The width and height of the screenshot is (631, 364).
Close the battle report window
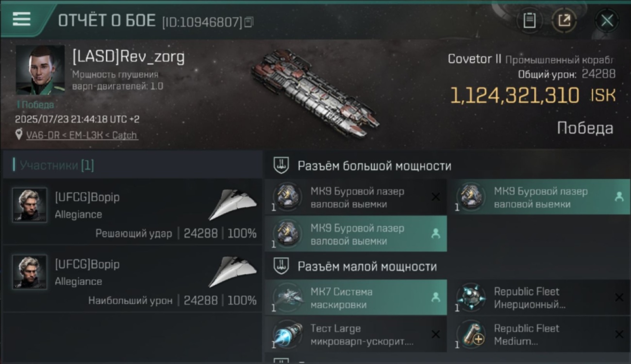607,21
